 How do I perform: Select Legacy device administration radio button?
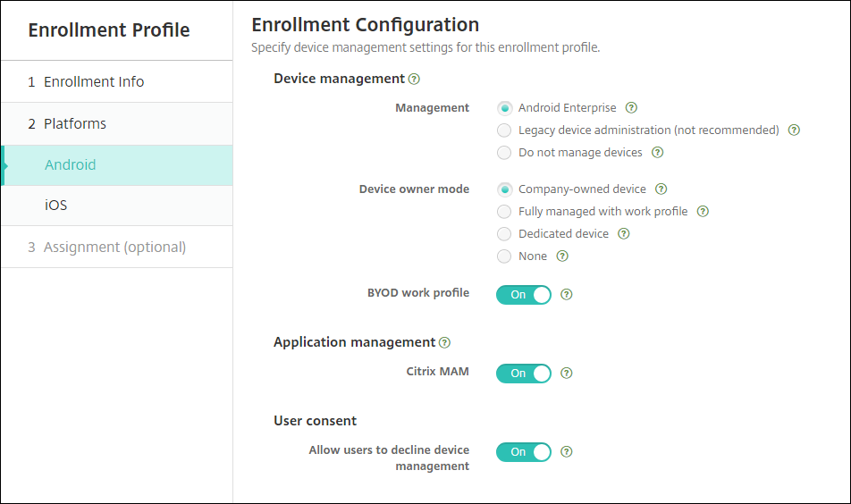point(504,130)
